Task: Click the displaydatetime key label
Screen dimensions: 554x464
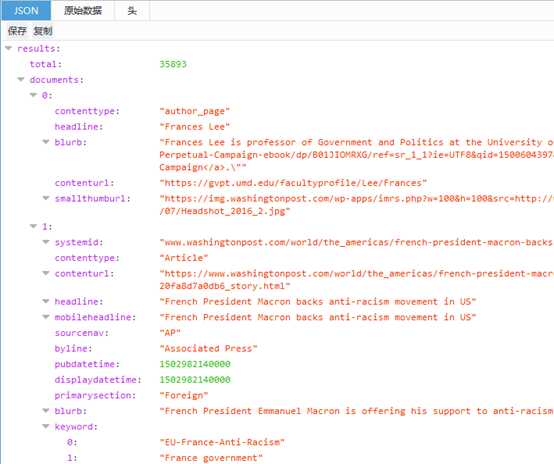Action: click(x=98, y=380)
